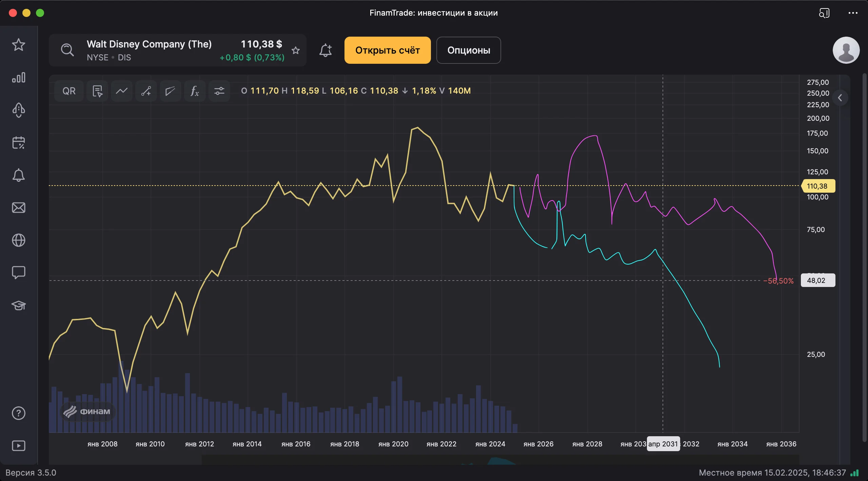The image size is (868, 481).
Task: Open the chat bubble sidebar icon
Action: click(x=18, y=272)
